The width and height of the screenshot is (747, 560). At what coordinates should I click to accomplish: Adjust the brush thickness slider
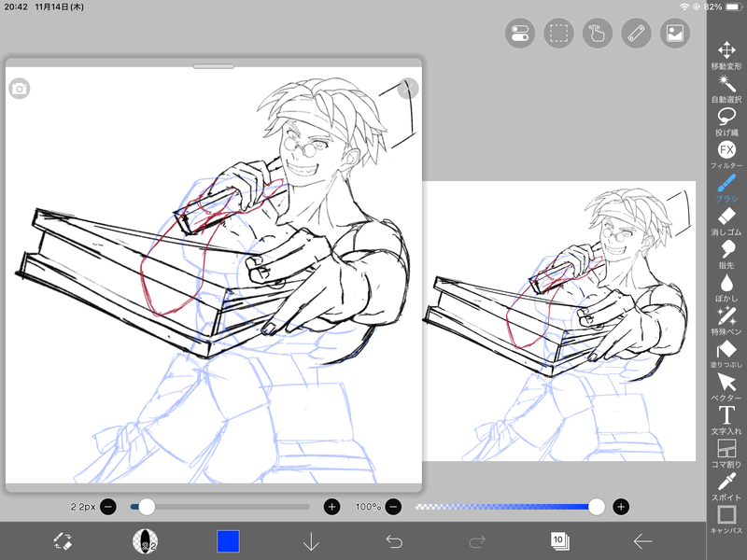pos(220,507)
